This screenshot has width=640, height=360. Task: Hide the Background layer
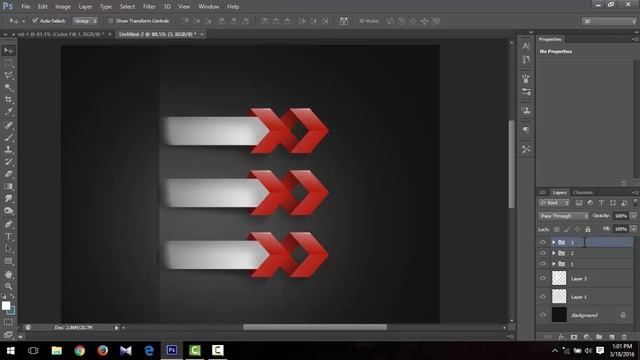pos(542,315)
